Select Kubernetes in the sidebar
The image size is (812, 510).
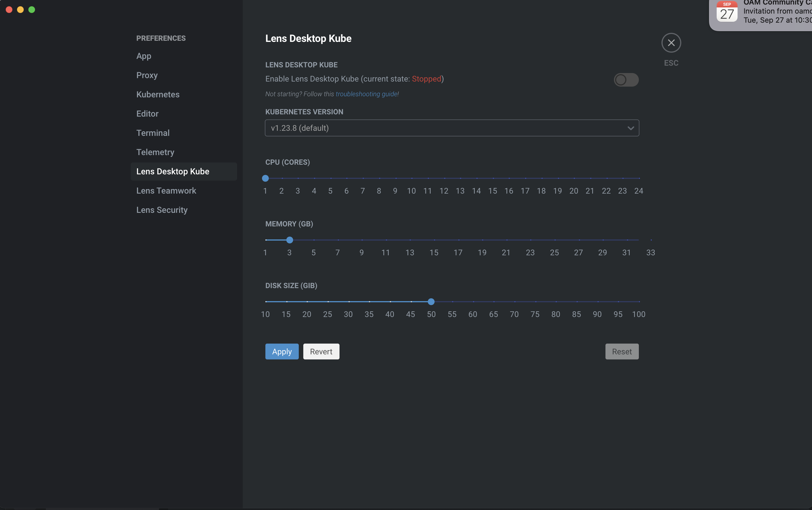(158, 95)
